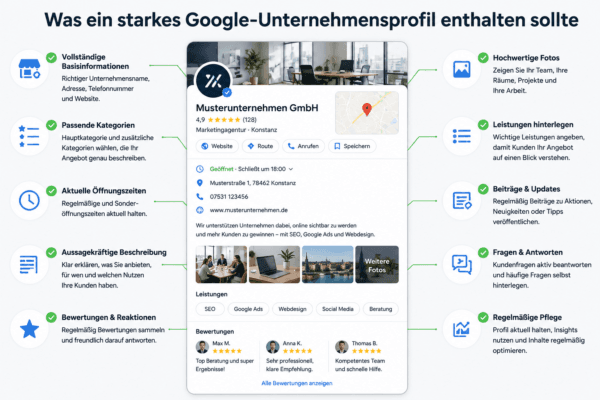Click the picture icon for Hochwertige Fotos

coord(461,69)
